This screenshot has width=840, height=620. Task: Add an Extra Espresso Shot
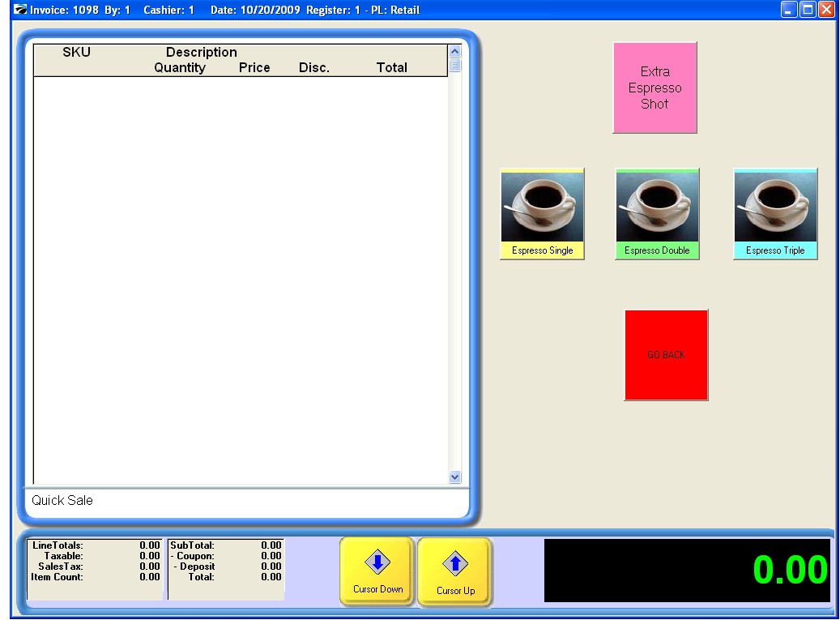coord(655,88)
